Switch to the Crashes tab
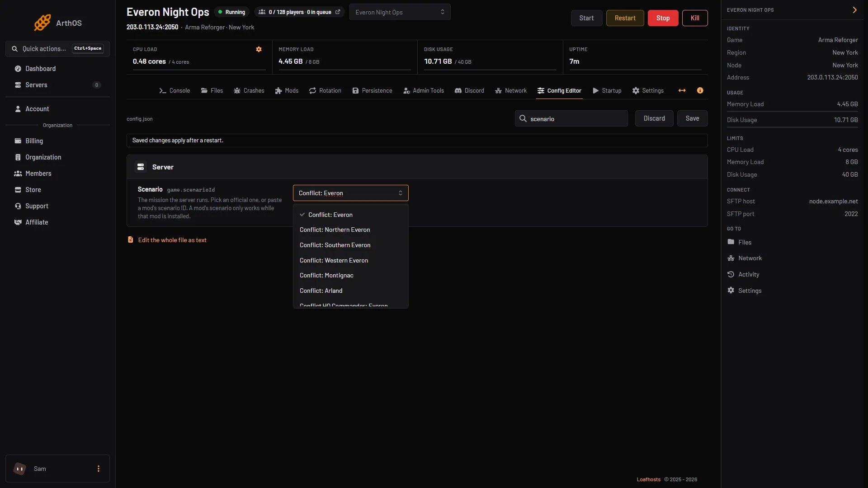868x488 pixels. pyautogui.click(x=249, y=91)
